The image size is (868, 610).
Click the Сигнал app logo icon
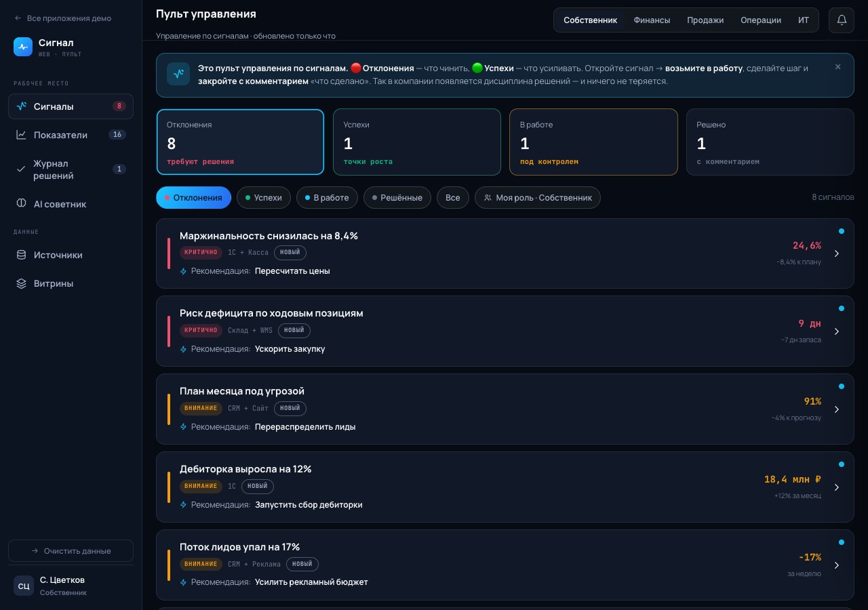(x=23, y=47)
